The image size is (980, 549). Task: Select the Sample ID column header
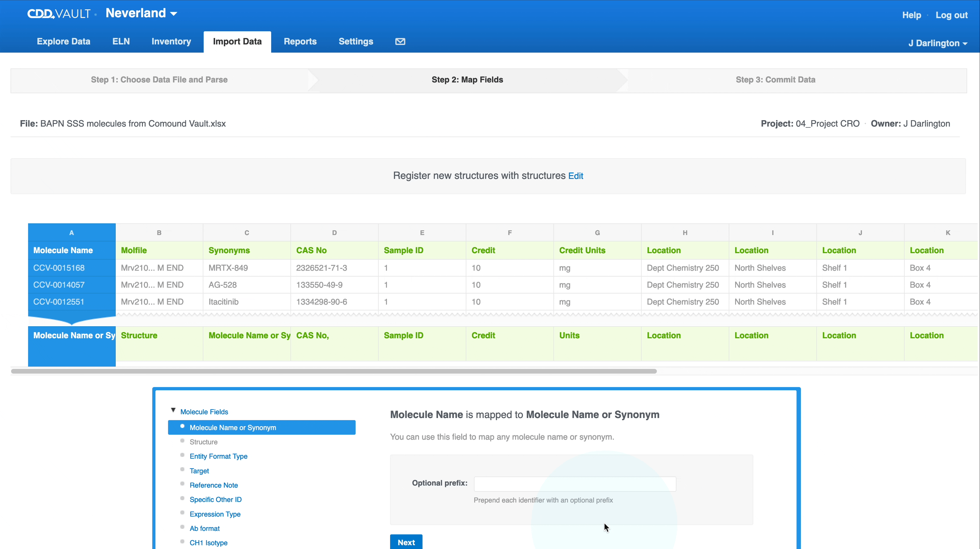click(422, 251)
